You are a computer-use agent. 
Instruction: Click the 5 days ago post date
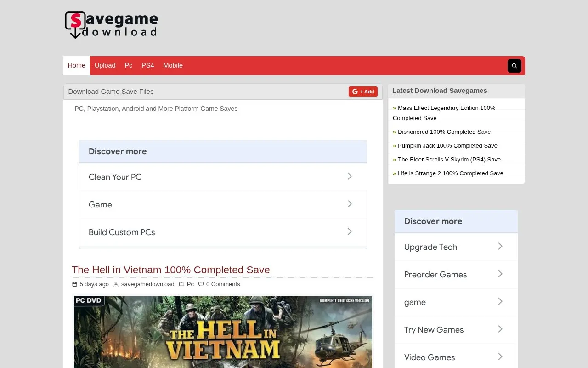pos(94,284)
